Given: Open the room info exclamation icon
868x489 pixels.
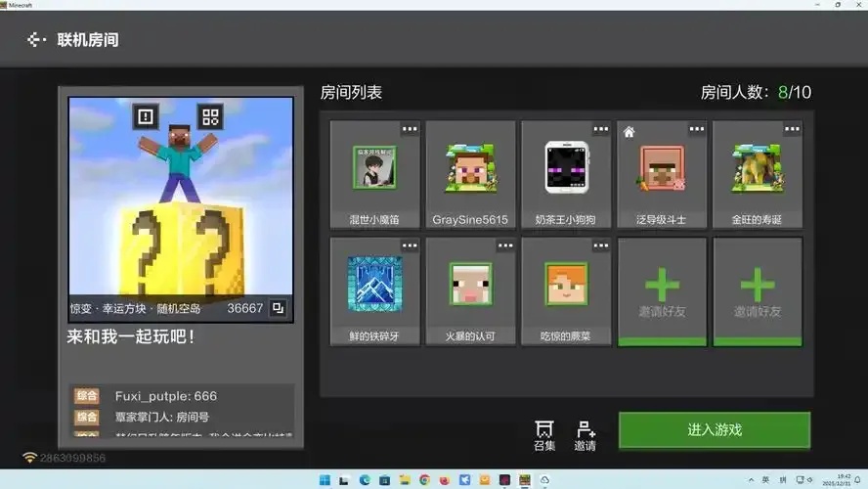Looking at the screenshot, I should point(146,116).
